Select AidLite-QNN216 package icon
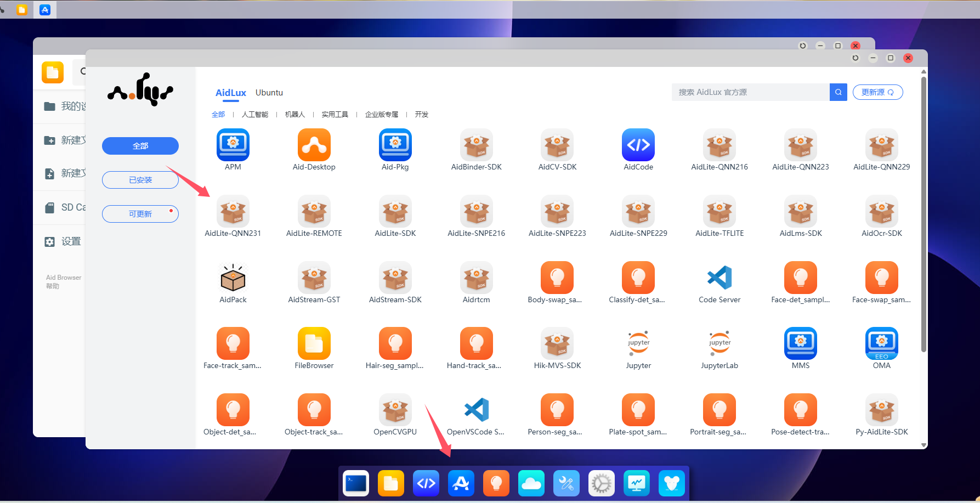980x503 pixels. [720, 145]
